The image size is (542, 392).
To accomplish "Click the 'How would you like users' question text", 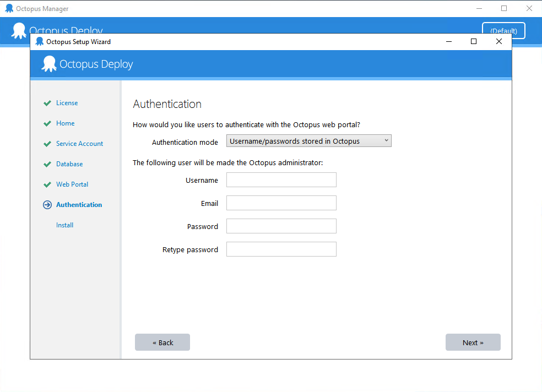I will click(246, 124).
